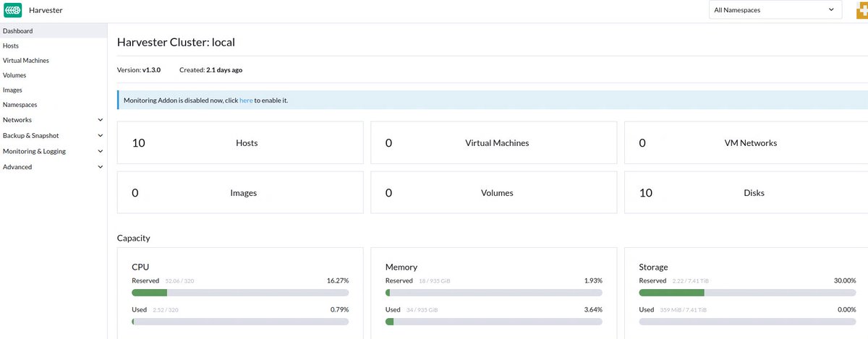Expand the Advanced menu chevron
The width and height of the screenshot is (868, 339).
coord(101,167)
